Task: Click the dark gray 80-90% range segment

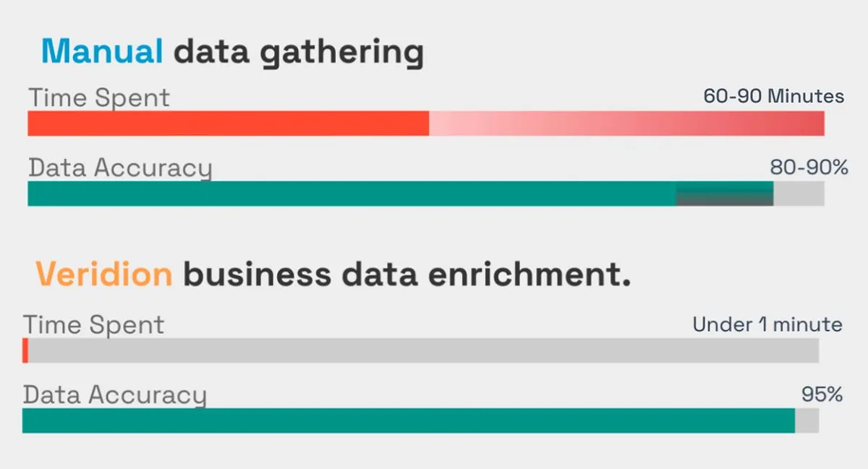Action: coord(725,194)
